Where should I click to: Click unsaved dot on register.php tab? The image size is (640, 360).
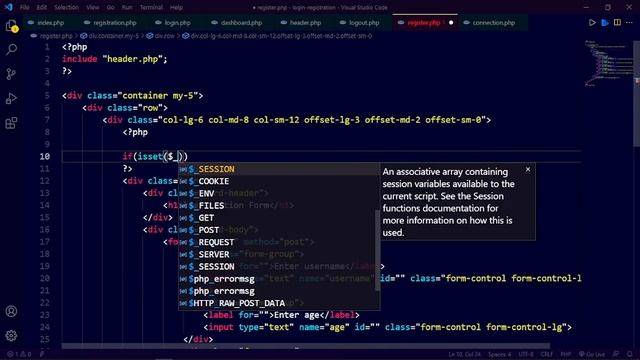(x=451, y=23)
